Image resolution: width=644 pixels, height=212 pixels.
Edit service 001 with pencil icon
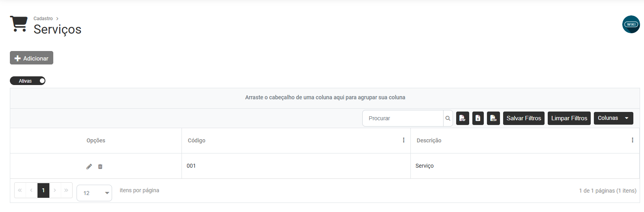[89, 167]
